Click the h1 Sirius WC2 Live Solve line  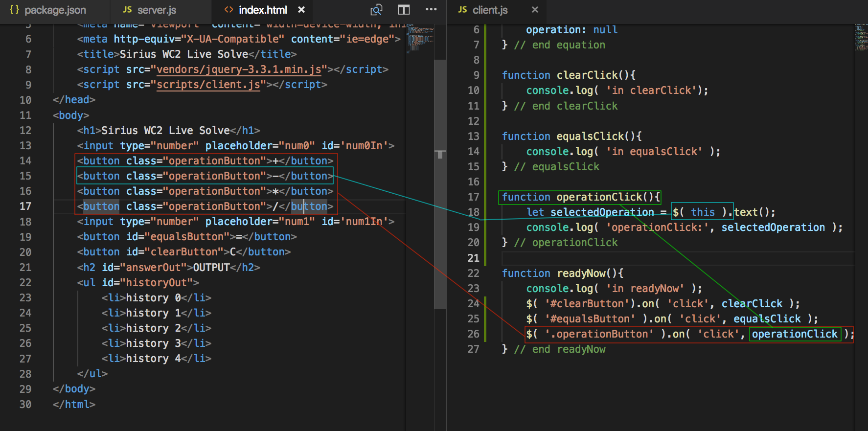click(168, 131)
